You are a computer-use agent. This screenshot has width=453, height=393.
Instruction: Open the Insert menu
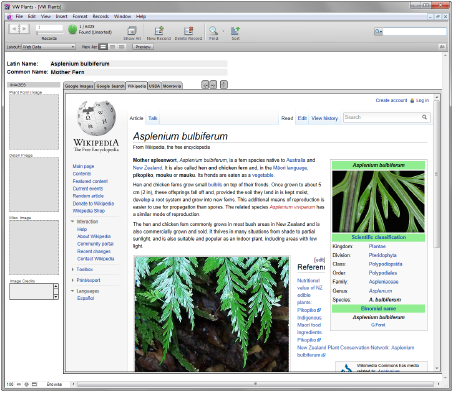(x=61, y=16)
